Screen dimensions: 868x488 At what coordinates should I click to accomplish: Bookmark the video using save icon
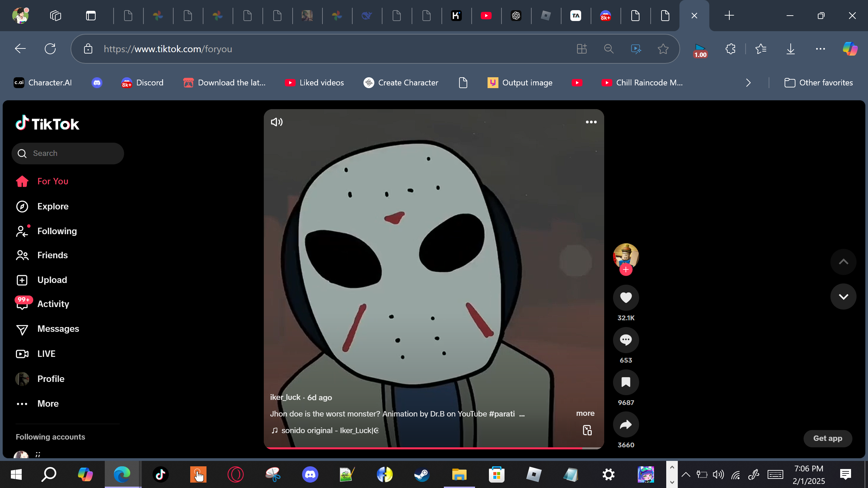[626, 382]
